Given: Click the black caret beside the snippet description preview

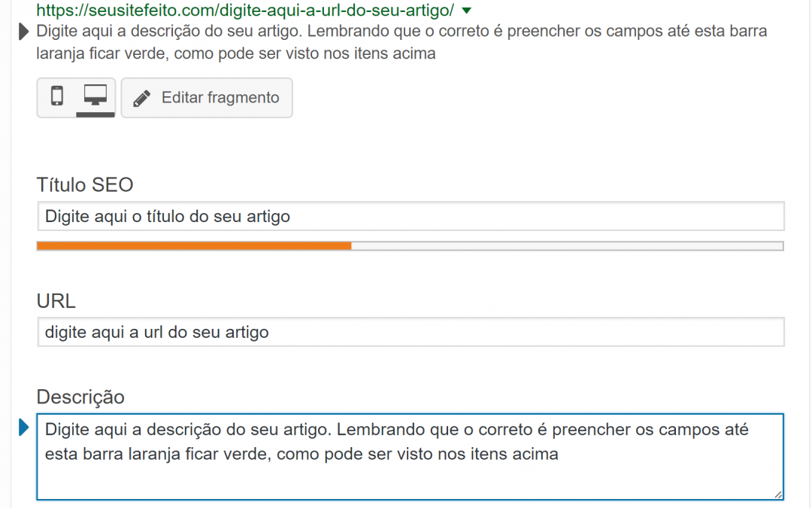Looking at the screenshot, I should 23,32.
